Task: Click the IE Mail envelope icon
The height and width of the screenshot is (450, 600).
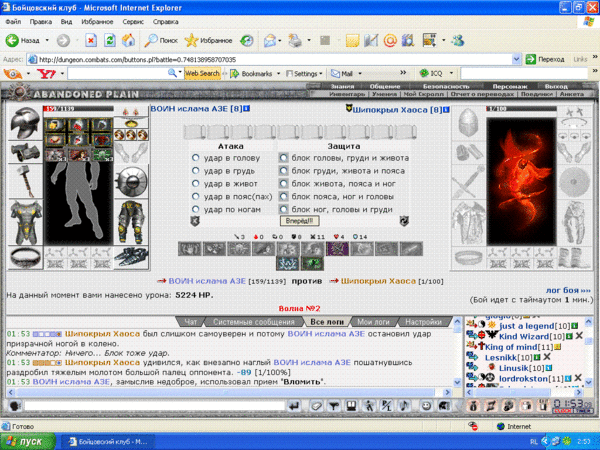Action: [270, 40]
